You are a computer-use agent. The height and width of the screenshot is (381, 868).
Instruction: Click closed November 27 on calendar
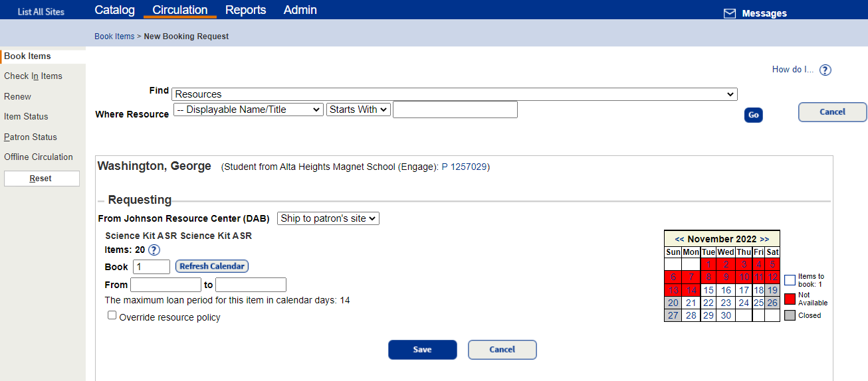click(673, 315)
